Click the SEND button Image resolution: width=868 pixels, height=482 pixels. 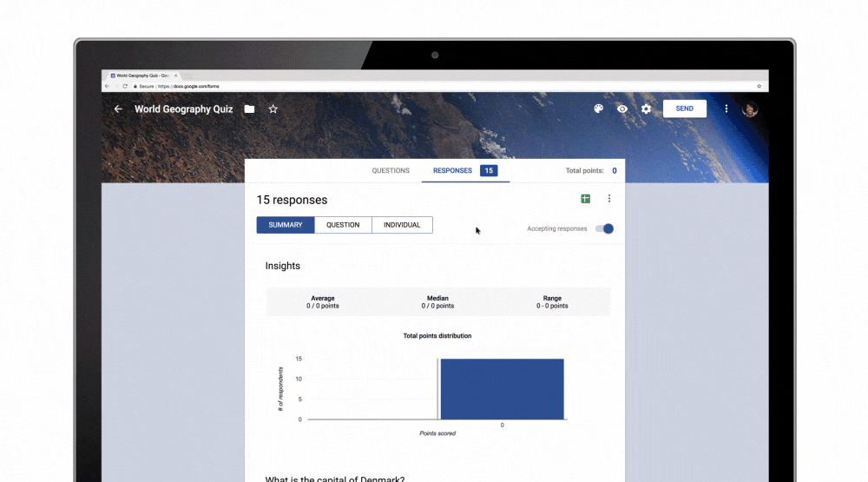(684, 109)
